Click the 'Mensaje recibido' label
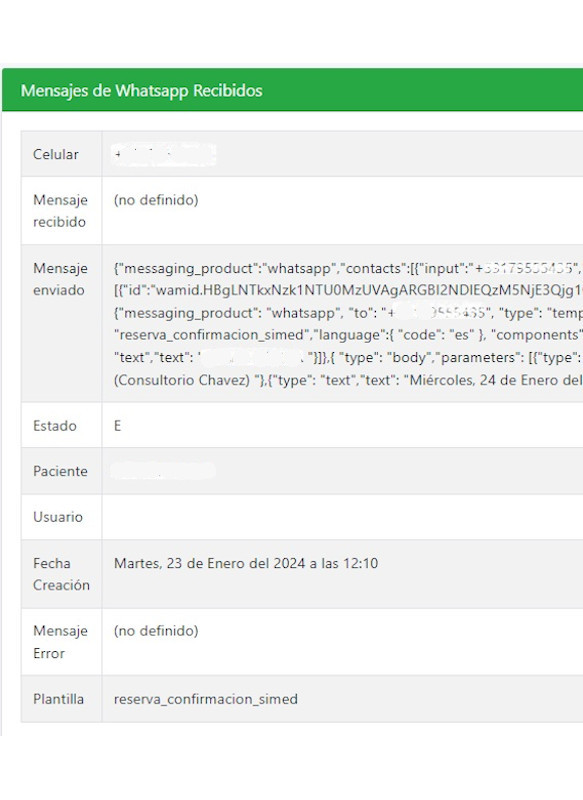Screen dimensions: 583x800 (x=60, y=211)
